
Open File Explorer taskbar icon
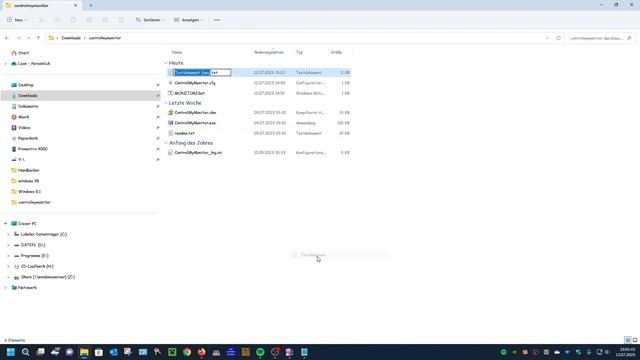pyautogui.click(x=84, y=352)
